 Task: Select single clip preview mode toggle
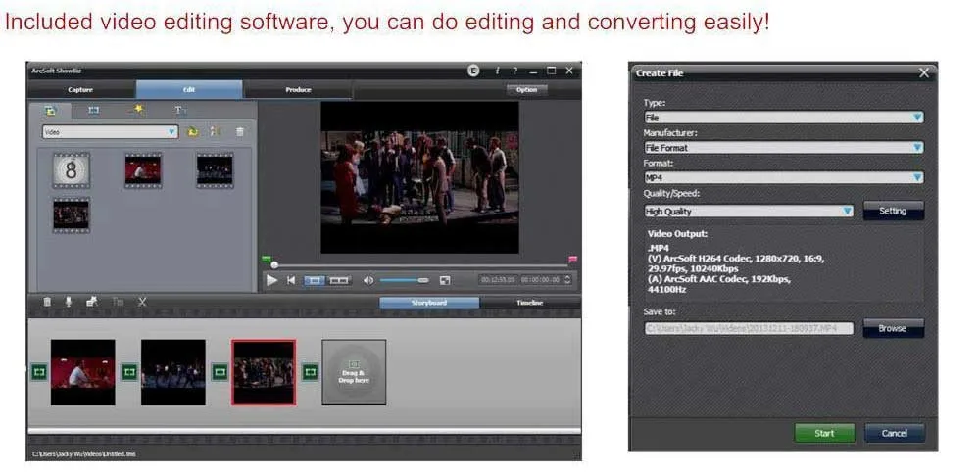[315, 280]
